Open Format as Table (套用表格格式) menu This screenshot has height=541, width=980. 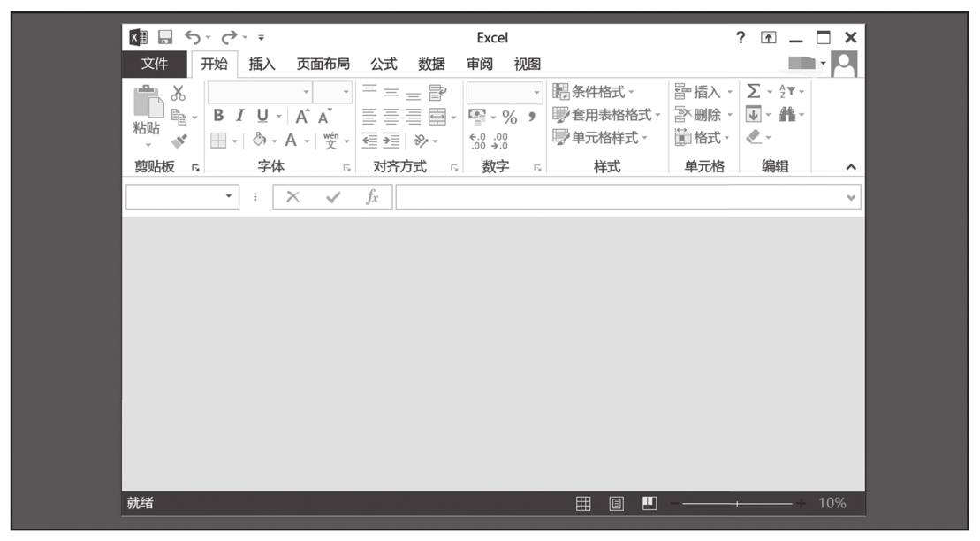click(606, 115)
